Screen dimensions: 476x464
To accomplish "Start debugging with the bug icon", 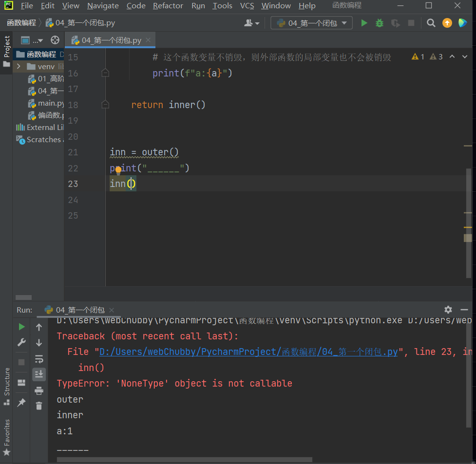I will 380,23.
